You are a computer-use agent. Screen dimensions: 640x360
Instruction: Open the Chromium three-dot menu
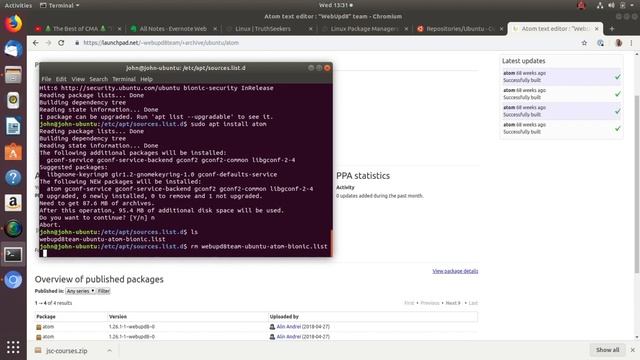[631, 43]
